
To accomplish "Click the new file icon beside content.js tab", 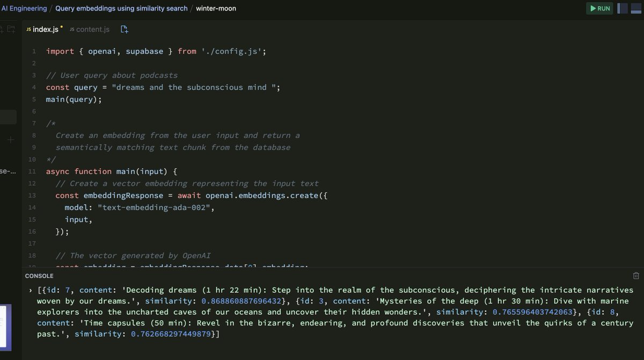I will point(125,29).
